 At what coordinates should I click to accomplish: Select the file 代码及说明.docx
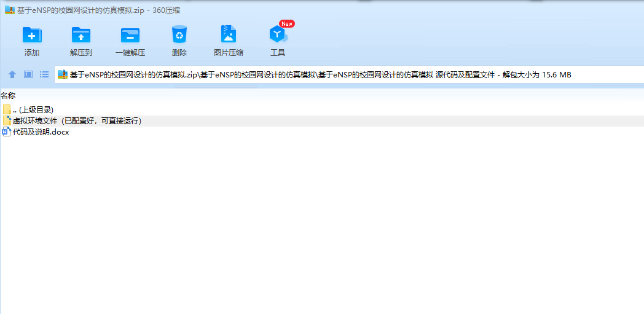coord(41,132)
